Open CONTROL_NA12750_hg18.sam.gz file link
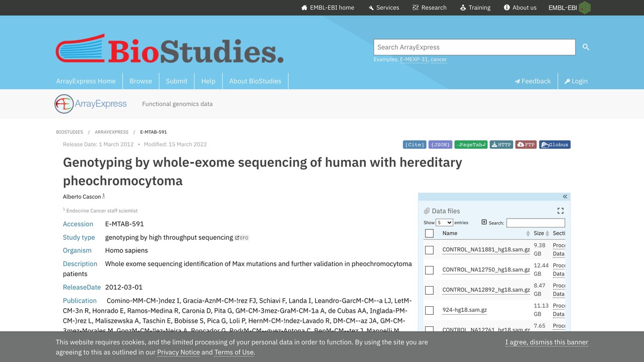Image resolution: width=644 pixels, height=362 pixels. coord(486,269)
